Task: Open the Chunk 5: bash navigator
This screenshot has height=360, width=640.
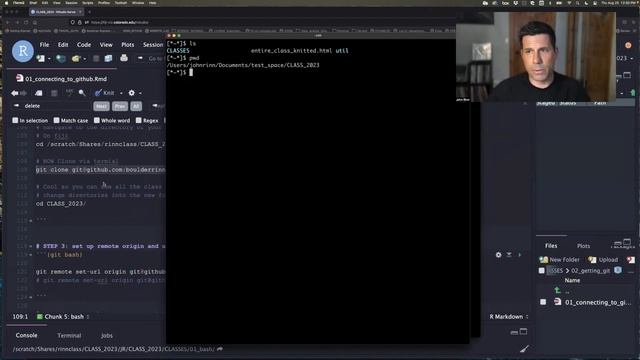Action: 63,317
